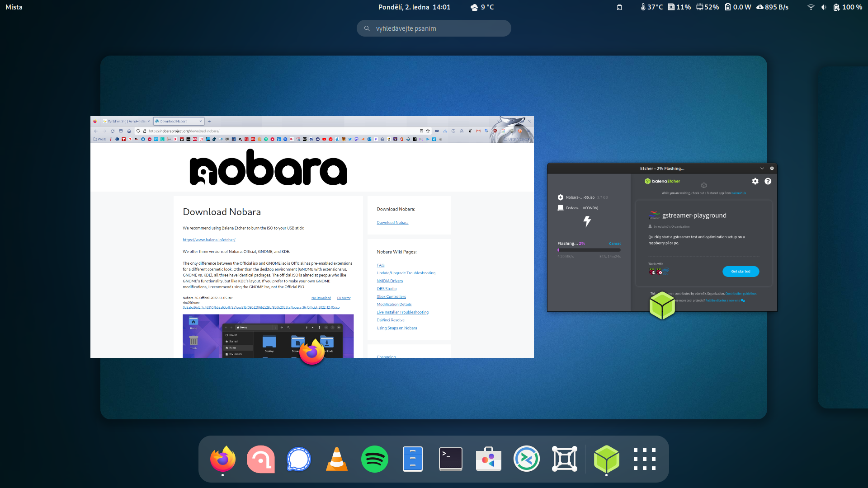This screenshot has height=488, width=868.
Task: Click the balenaEtcher cube icon in the dock
Action: tap(606, 459)
